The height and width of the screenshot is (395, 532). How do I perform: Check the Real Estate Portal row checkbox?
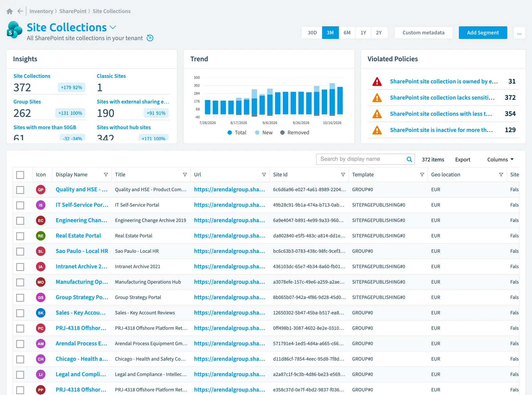pos(20,236)
